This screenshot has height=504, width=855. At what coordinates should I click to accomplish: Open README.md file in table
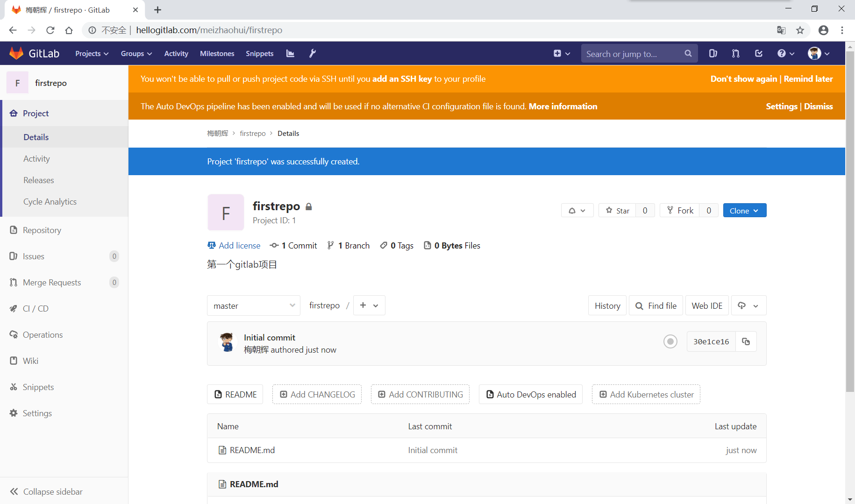(252, 450)
